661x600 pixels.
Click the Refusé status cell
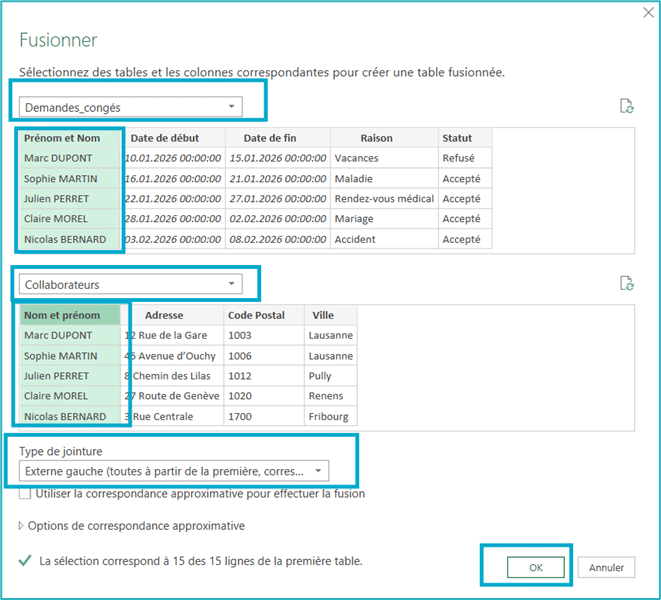click(465, 158)
